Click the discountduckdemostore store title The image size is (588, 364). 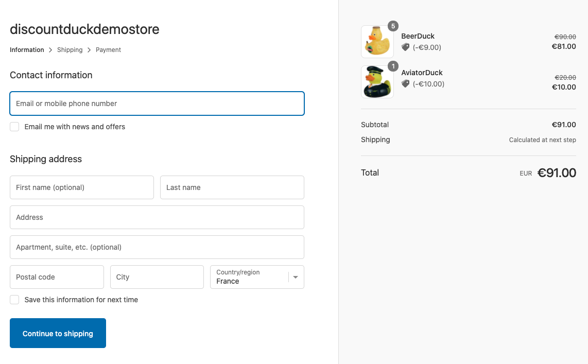tap(84, 29)
